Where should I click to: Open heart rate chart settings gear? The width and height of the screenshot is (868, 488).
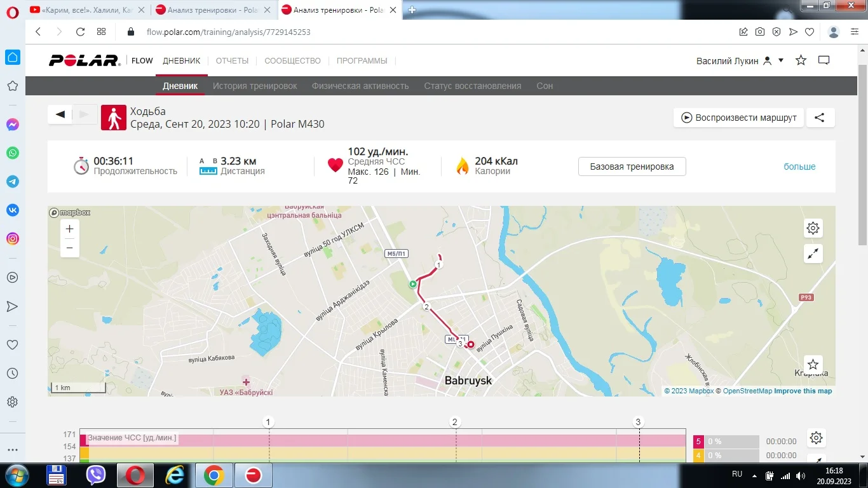(817, 437)
